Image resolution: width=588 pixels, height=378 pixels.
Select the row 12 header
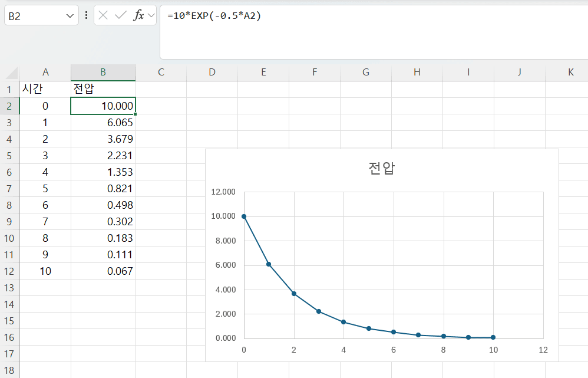(9, 271)
